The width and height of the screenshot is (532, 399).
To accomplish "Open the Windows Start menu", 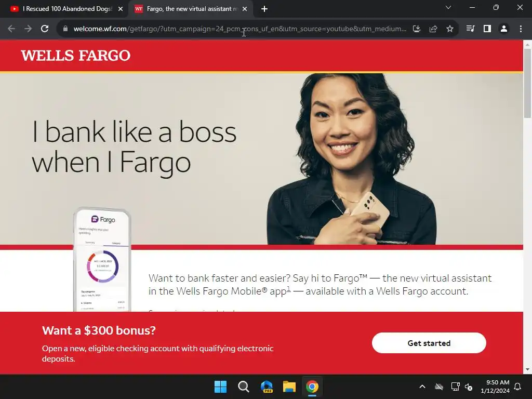I will click(220, 387).
